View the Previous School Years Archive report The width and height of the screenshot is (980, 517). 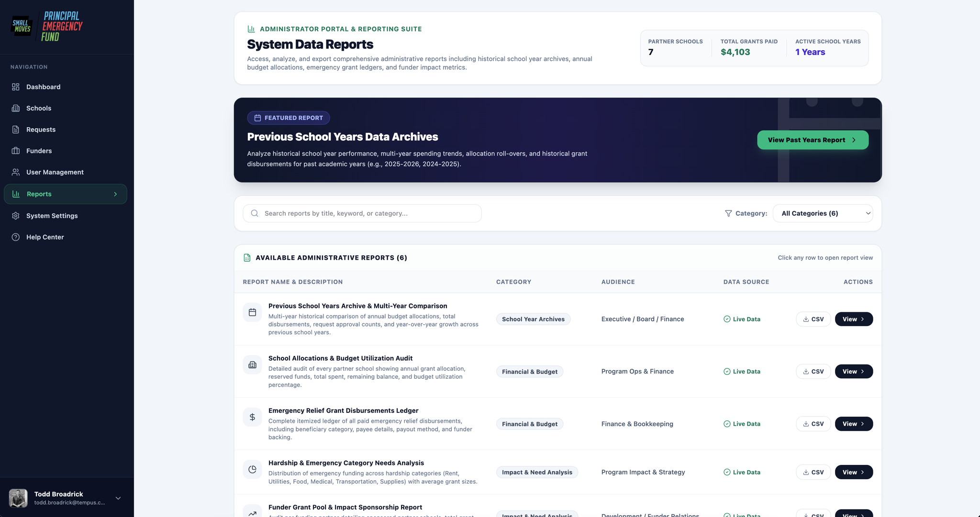click(854, 319)
